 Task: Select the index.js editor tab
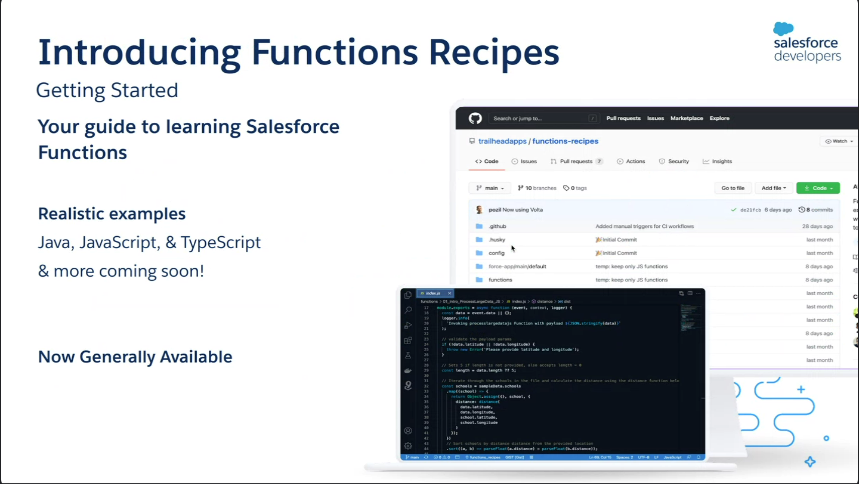click(434, 293)
